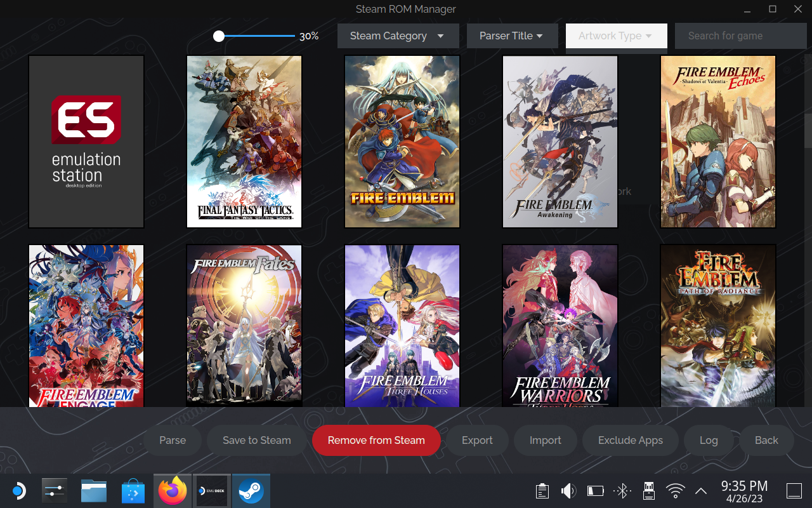This screenshot has width=812, height=508.
Task: Expand the Artwork Type dropdown
Action: point(616,36)
